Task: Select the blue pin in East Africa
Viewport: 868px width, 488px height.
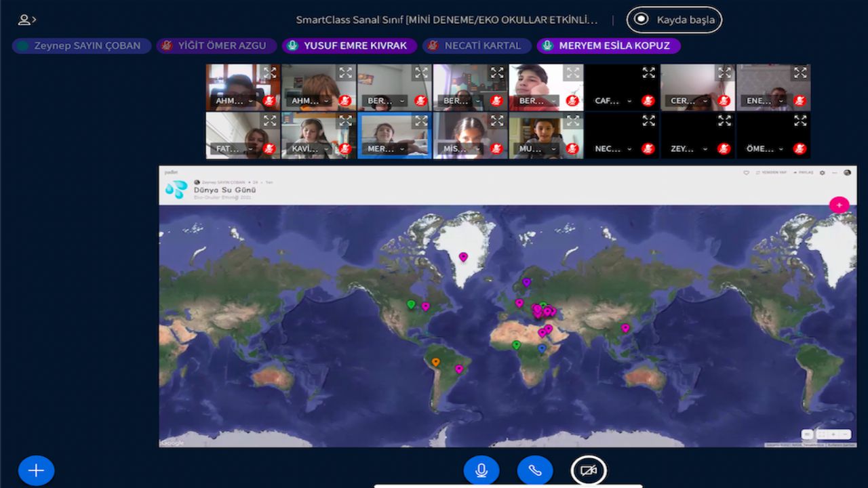Action: point(541,348)
